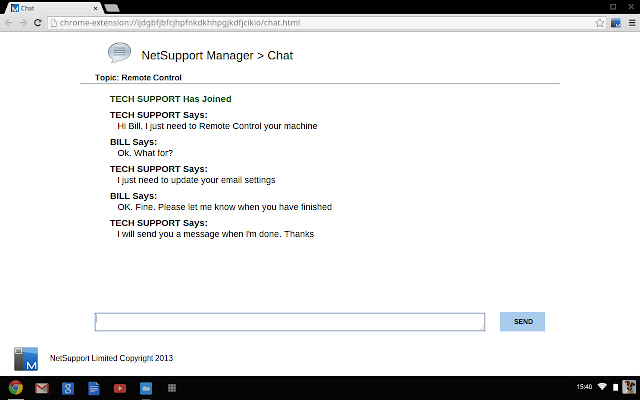Click 'NetSupport Limited Copyright 2013' text
640x400 pixels.
[x=111, y=358]
